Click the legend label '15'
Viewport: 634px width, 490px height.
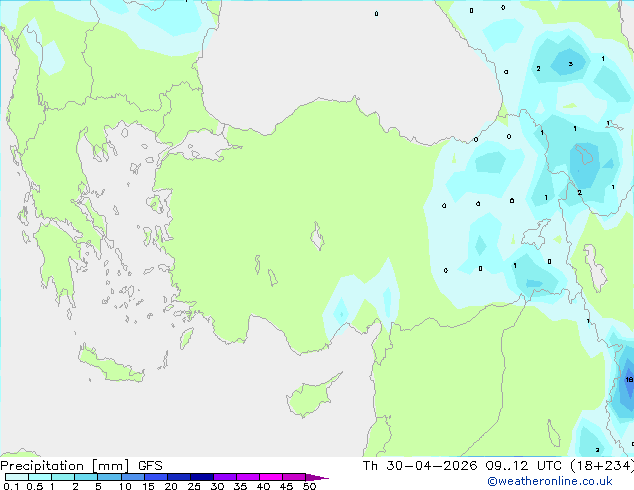click(148, 486)
